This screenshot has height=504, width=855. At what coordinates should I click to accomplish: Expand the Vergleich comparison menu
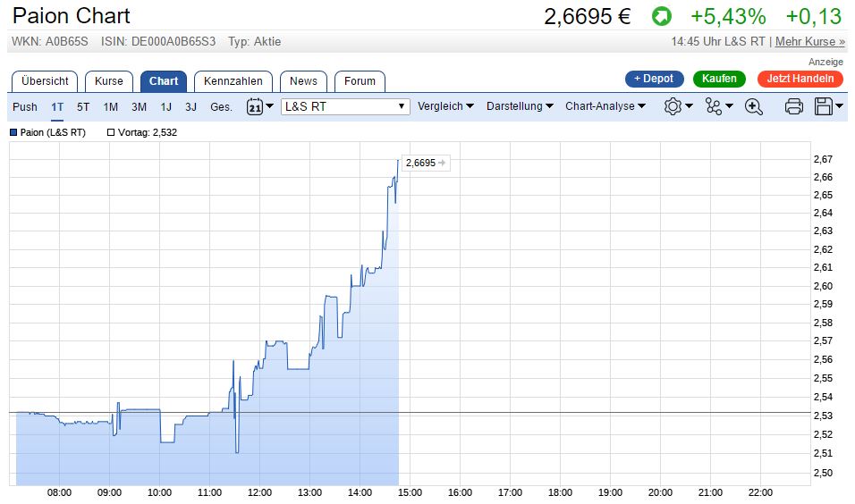coord(445,106)
